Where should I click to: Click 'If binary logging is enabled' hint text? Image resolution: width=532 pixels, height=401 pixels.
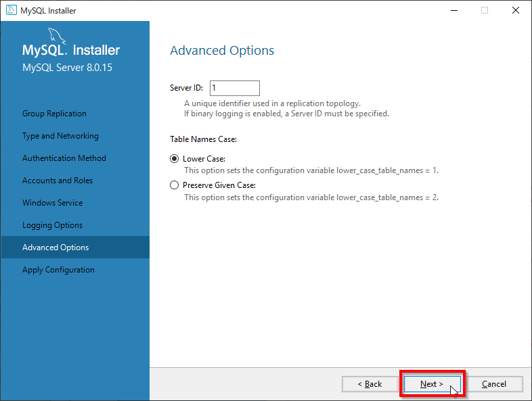coord(287,114)
